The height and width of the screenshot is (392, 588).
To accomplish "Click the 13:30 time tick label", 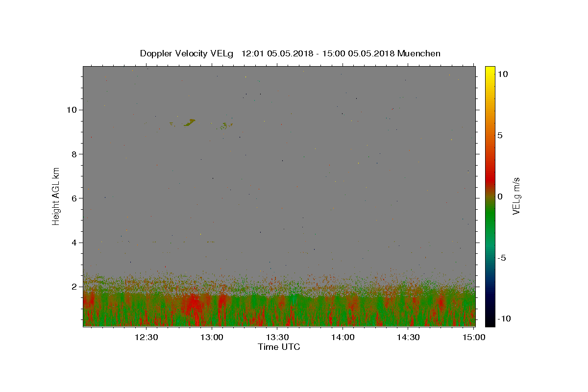I will tap(277, 337).
